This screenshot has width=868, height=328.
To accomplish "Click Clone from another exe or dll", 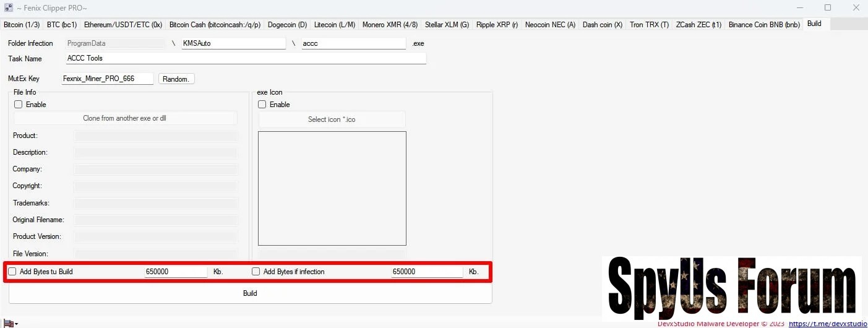I will click(125, 118).
